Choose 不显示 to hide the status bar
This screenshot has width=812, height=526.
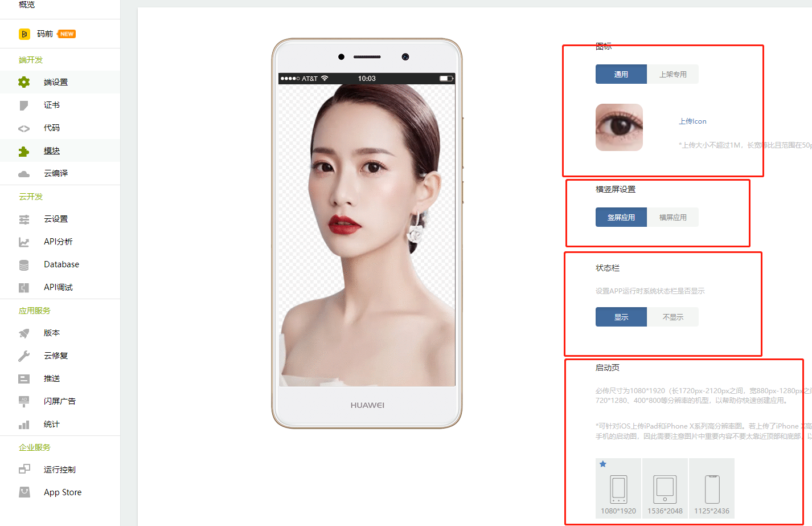tap(672, 317)
